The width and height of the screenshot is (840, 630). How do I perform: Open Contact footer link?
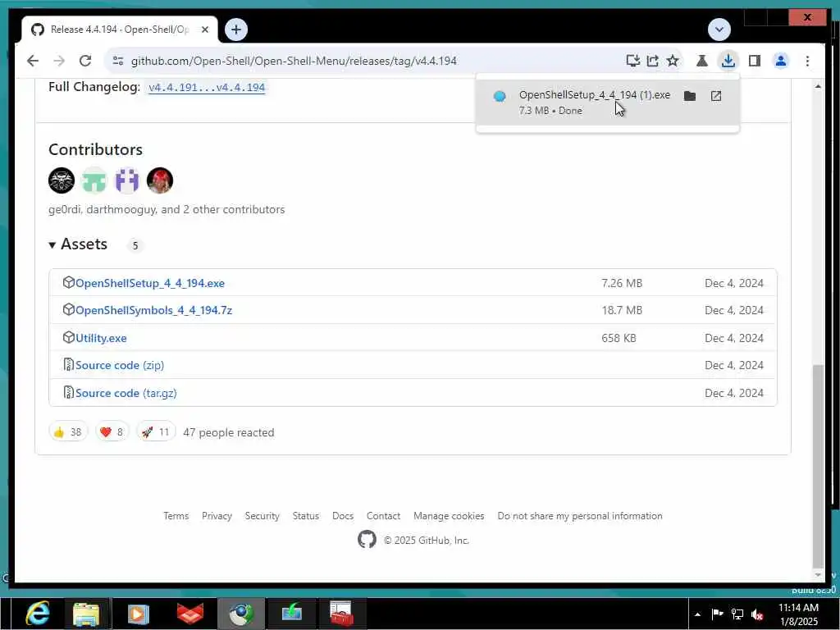384,516
